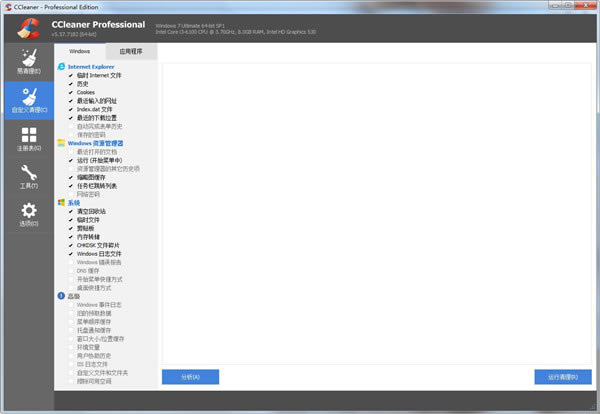Viewport: 600px width, 414px height.
Task: Uncheck 任务栏跳转列表 checkbox
Action: click(x=71, y=186)
